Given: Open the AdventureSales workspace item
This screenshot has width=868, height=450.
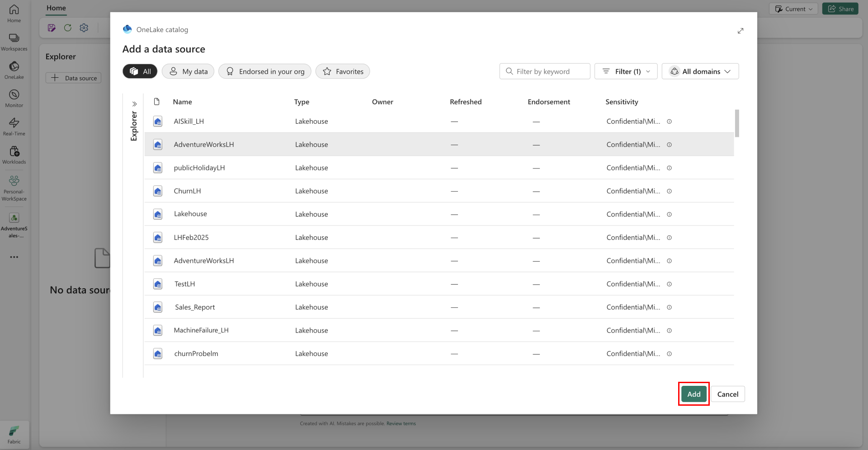Looking at the screenshot, I should point(14,225).
